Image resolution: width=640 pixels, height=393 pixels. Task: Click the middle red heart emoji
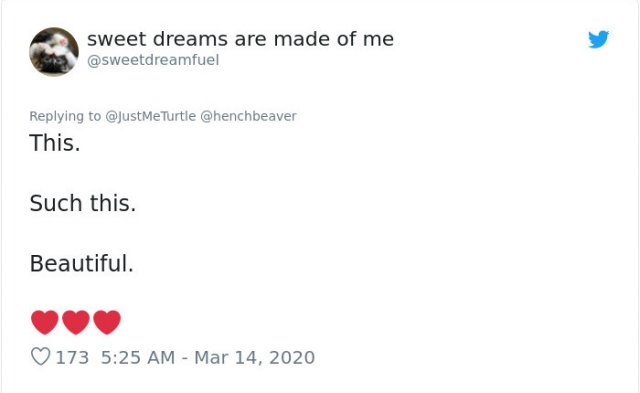coord(76,322)
